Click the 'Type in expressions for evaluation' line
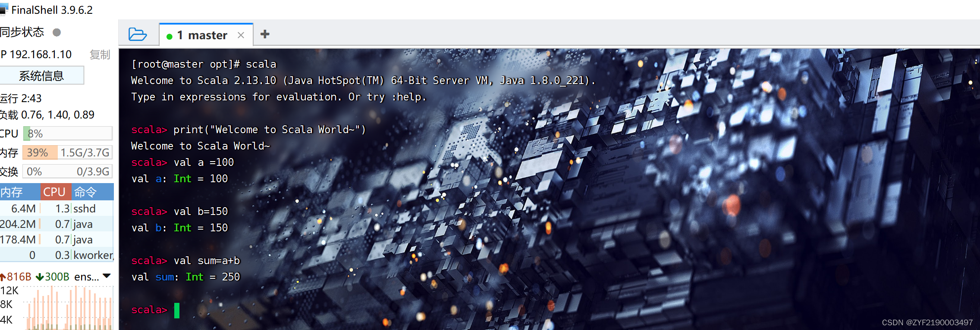The height and width of the screenshot is (330, 980). pyautogui.click(x=279, y=97)
